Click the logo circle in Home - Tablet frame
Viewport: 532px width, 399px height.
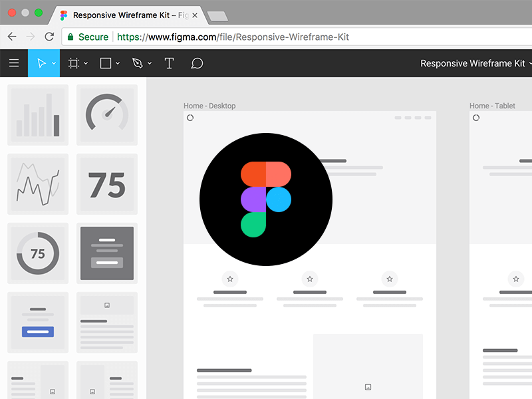[476, 118]
